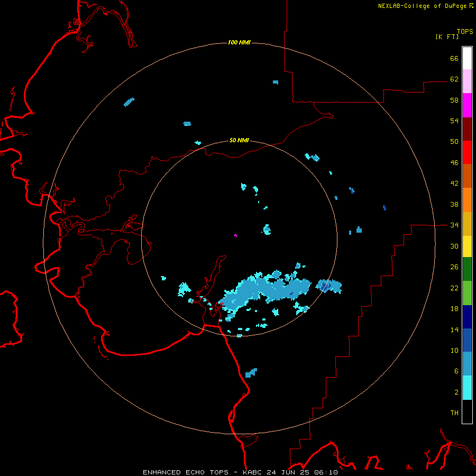Click the magenta radar site marker

click(x=235, y=235)
